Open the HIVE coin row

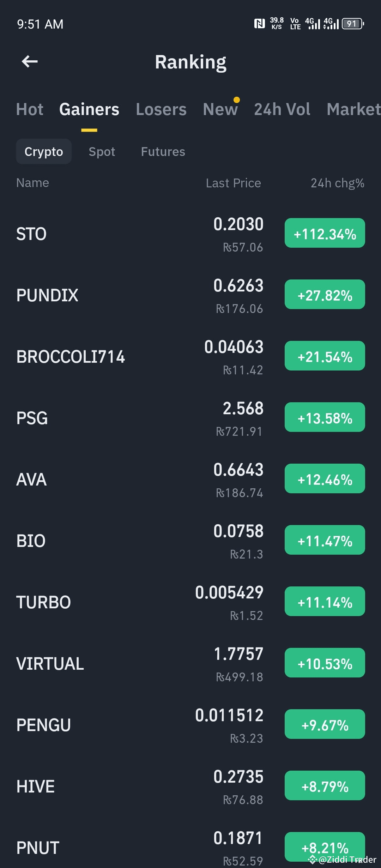[x=190, y=786]
